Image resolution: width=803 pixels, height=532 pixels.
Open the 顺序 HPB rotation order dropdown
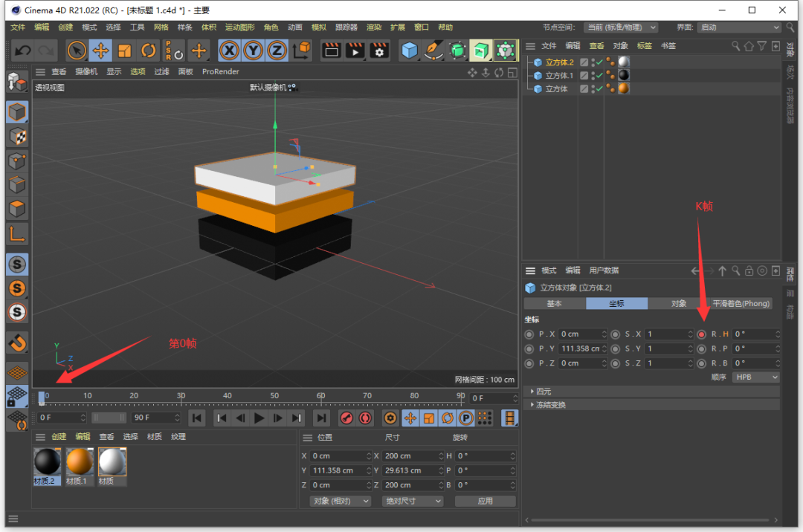coord(755,377)
